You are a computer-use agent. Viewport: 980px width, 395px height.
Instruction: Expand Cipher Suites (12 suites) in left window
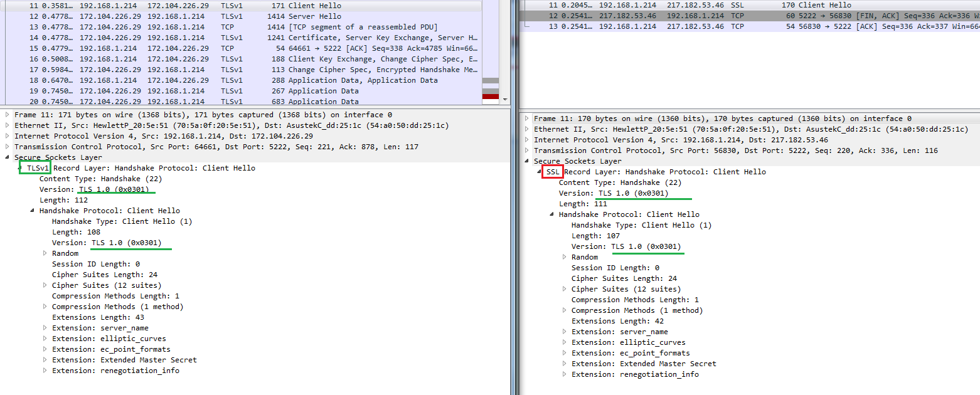45,285
